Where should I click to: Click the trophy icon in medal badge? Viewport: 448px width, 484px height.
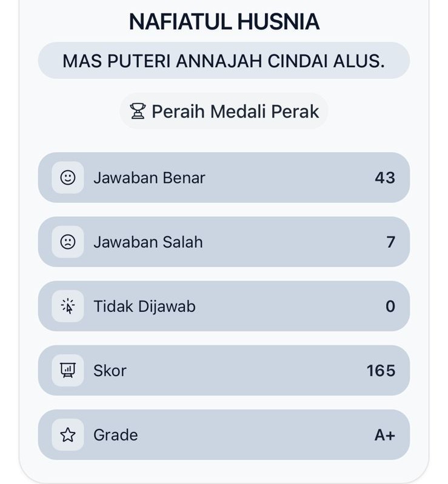pos(138,111)
